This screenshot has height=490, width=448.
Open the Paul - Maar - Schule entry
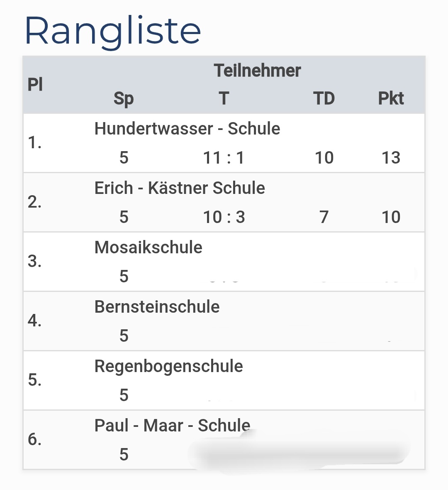tap(172, 426)
